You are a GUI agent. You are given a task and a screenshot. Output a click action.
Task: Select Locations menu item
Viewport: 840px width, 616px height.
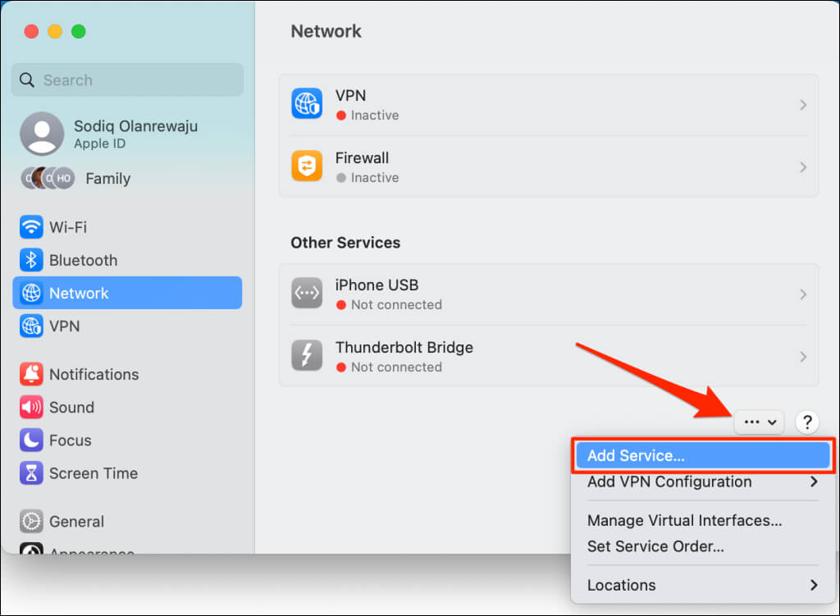[703, 585]
